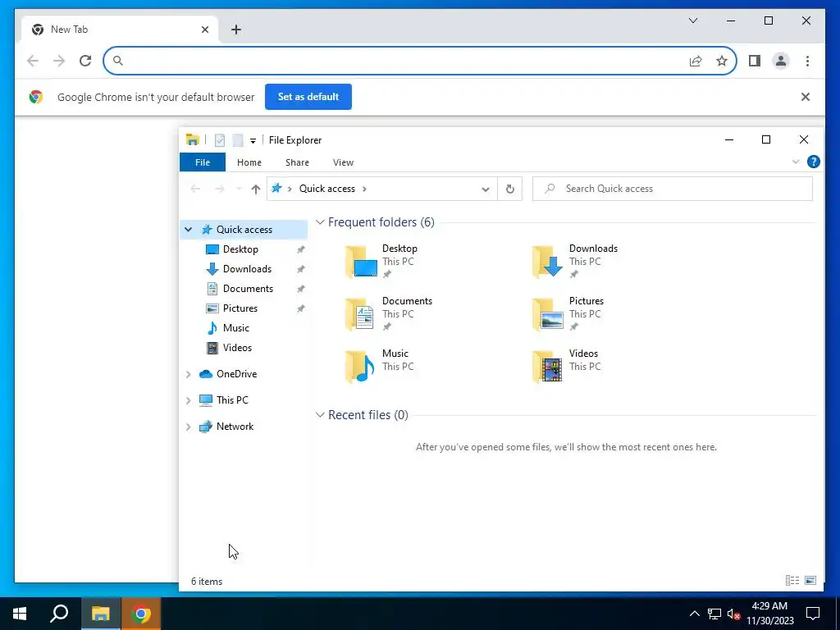Viewport: 840px width, 630px height.
Task: Open the Windows Start menu
Action: coord(20,614)
